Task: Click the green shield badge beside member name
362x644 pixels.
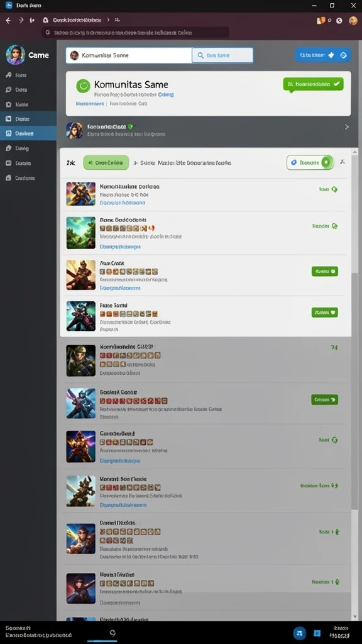Action: click(130, 126)
